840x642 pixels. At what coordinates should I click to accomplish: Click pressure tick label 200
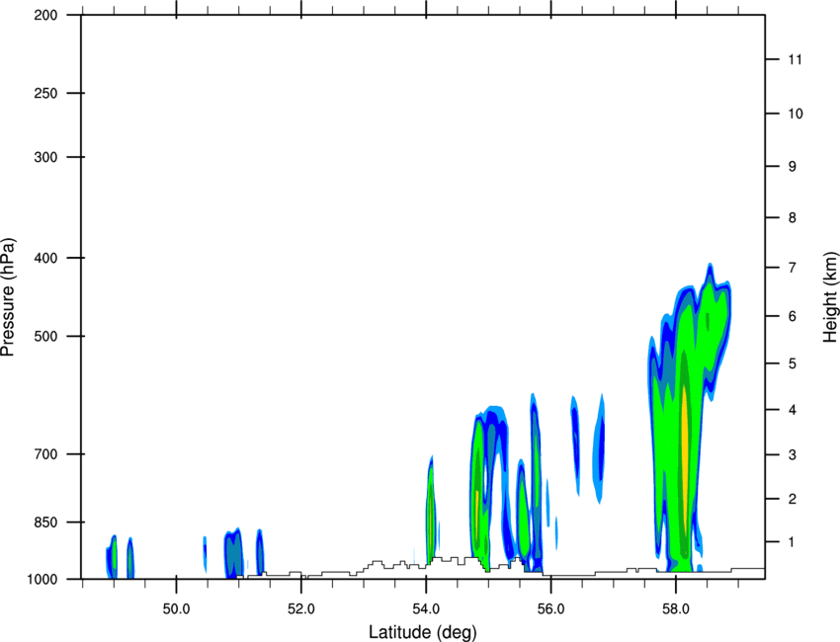(45, 15)
